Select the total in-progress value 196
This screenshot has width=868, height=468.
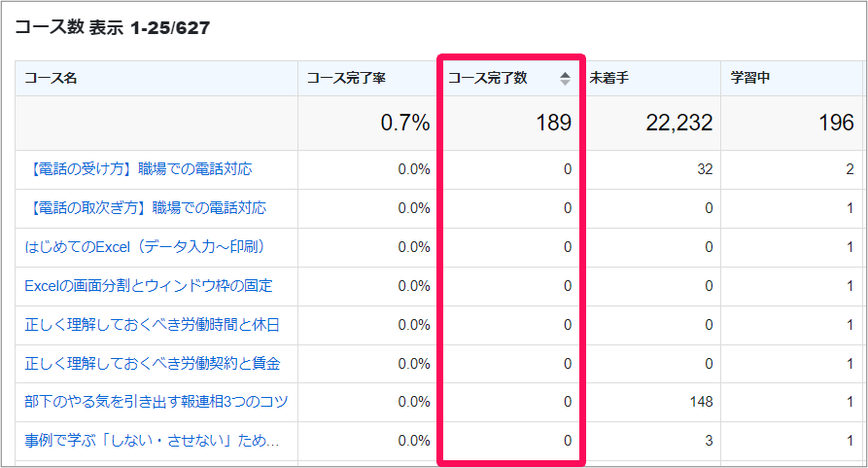[x=837, y=123]
